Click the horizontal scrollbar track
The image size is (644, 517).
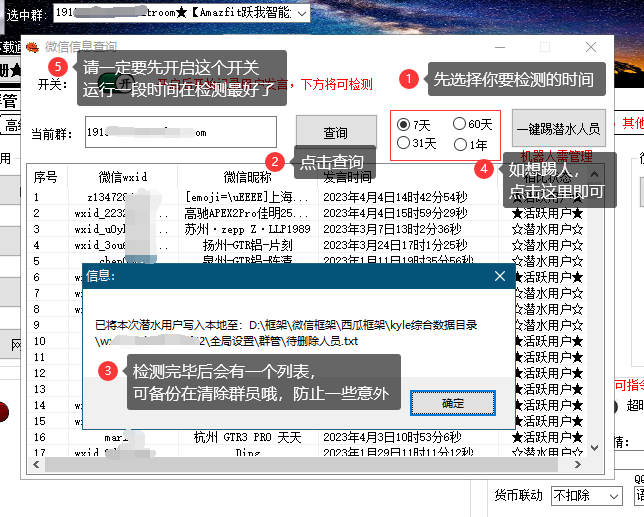click(302, 464)
